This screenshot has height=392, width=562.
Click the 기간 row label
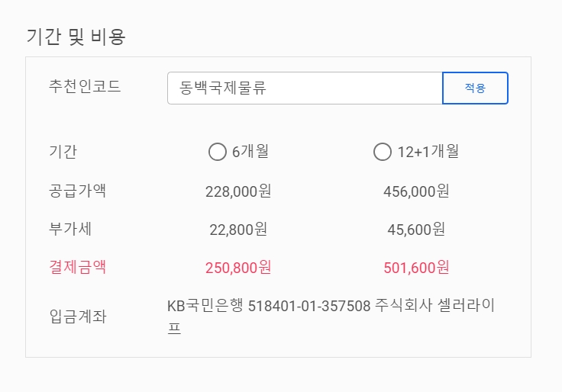[63, 152]
